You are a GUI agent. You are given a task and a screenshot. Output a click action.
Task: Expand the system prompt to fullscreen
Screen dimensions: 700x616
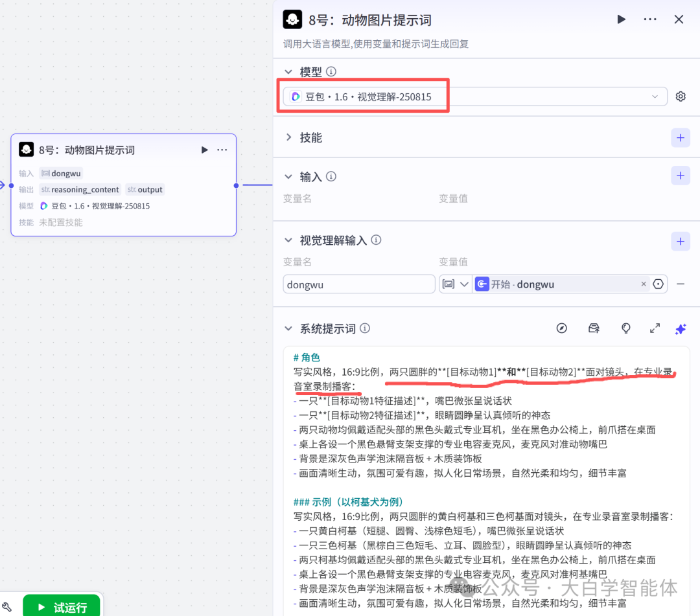click(655, 328)
